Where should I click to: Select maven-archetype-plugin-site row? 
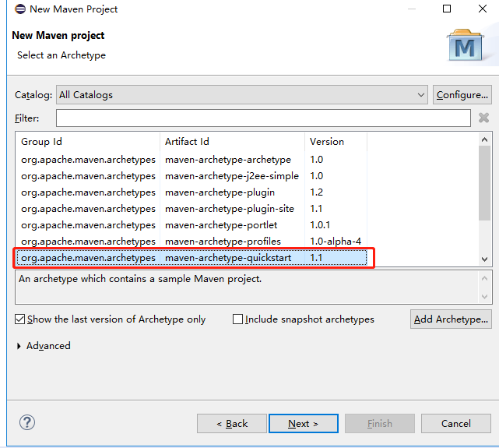[x=192, y=209]
